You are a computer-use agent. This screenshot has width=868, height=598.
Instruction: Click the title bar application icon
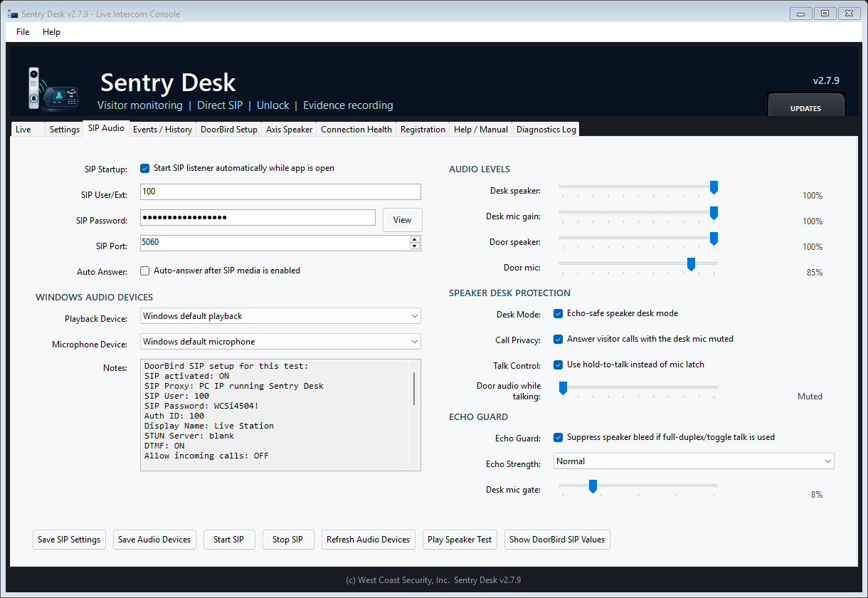click(x=13, y=14)
